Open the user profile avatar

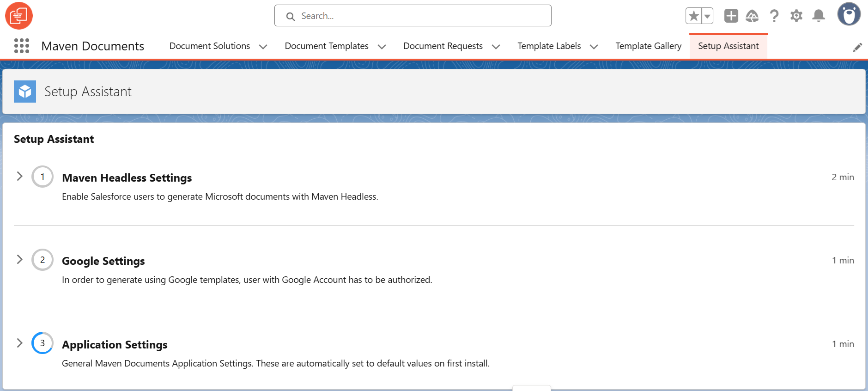[x=849, y=14]
